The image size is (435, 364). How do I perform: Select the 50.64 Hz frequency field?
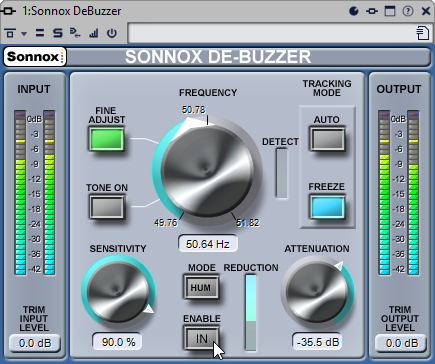(x=208, y=244)
